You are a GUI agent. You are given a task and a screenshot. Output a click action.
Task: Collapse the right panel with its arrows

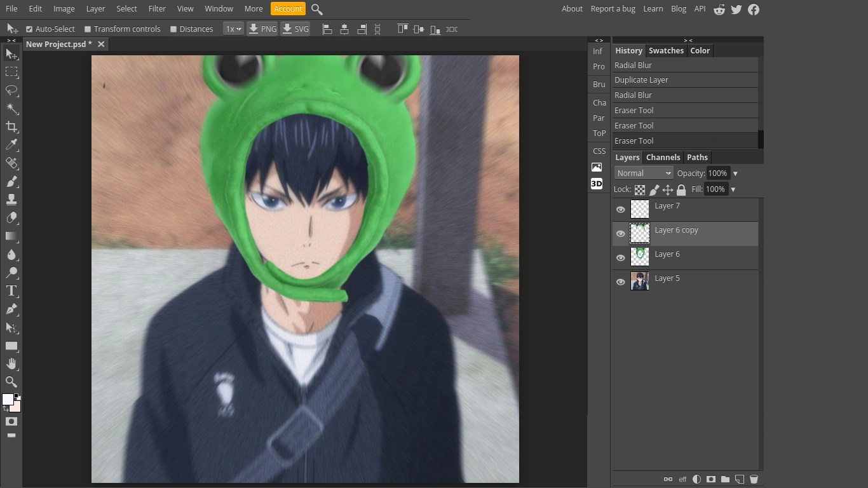tap(688, 41)
